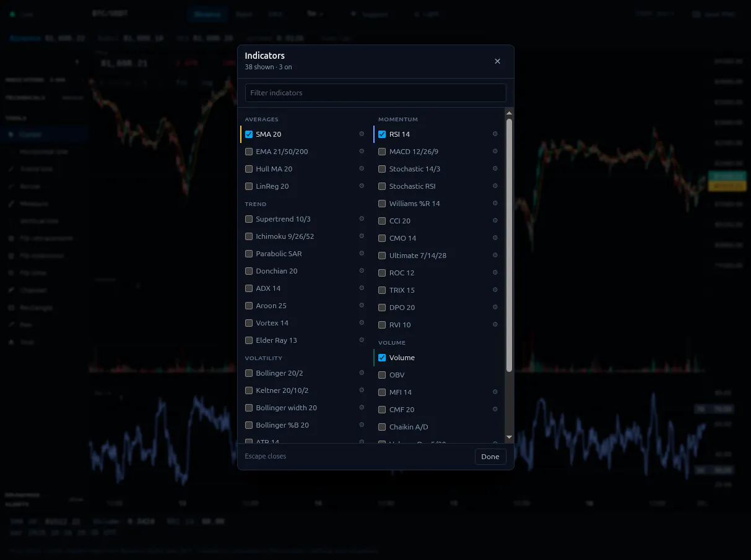
Task: Check the ROC 12 checkbox
Action: point(382,273)
